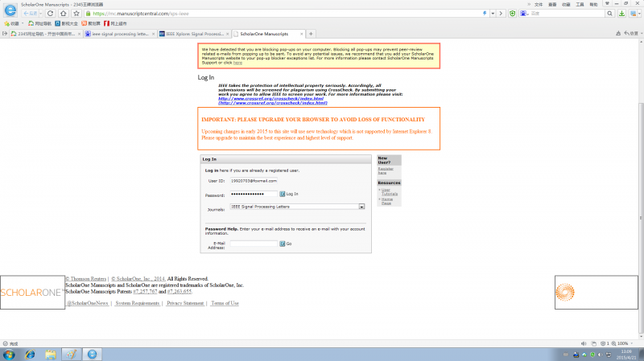Image resolution: width=644 pixels, height=361 pixels.
Task: Open a new tab with the plus button
Action: coord(311,34)
